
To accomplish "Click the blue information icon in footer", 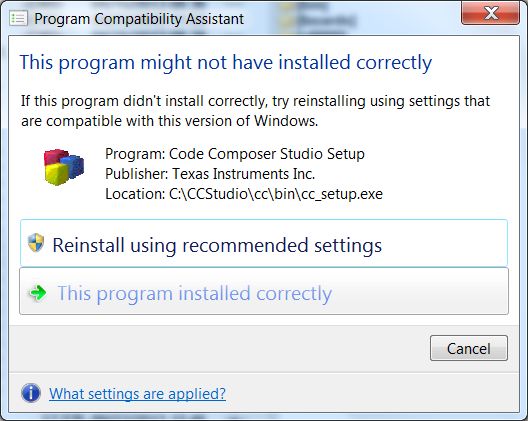I will pyautogui.click(x=31, y=393).
